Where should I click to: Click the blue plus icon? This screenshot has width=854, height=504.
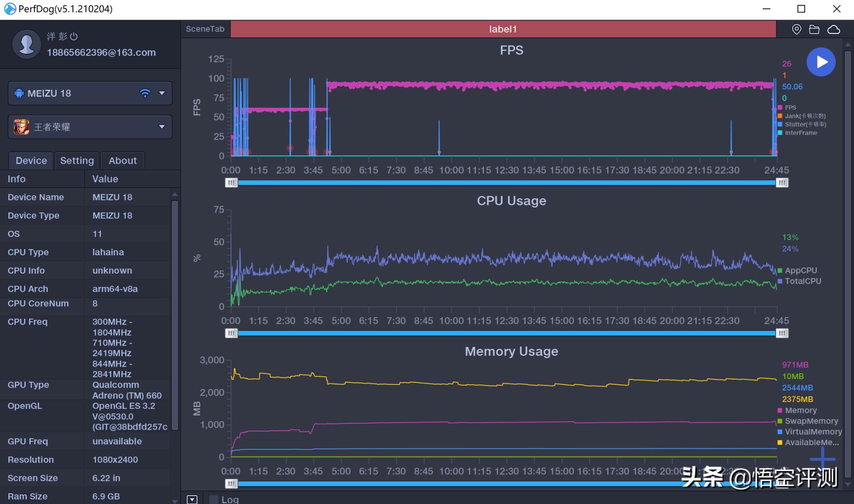(x=822, y=459)
